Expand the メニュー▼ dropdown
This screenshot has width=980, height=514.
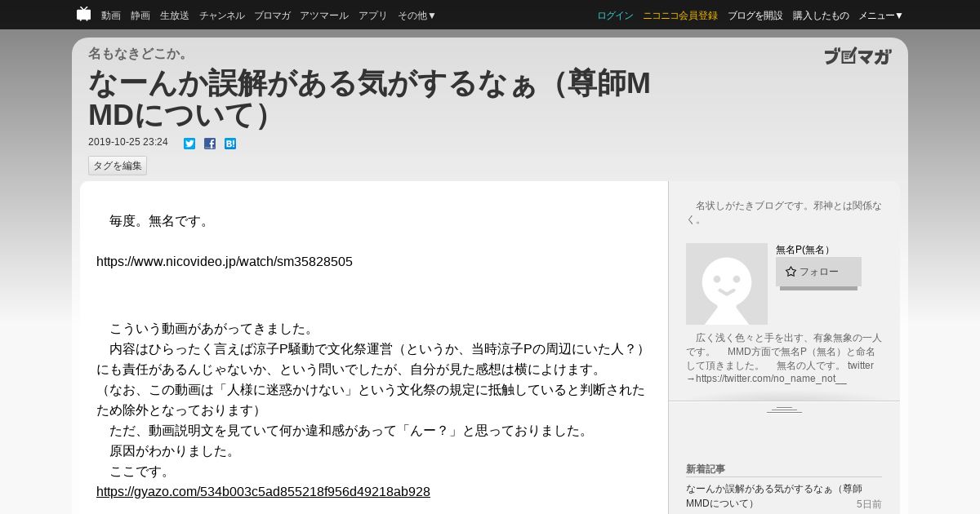coord(881,16)
